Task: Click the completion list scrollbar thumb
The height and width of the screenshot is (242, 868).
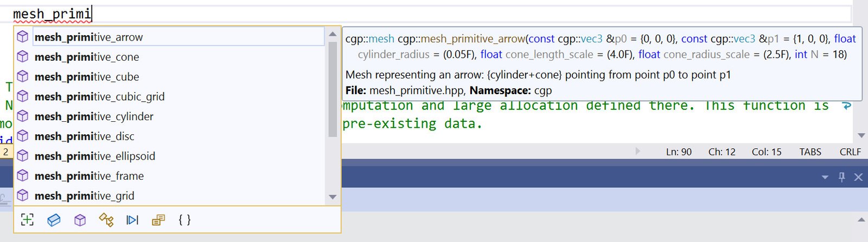Action: (x=333, y=89)
